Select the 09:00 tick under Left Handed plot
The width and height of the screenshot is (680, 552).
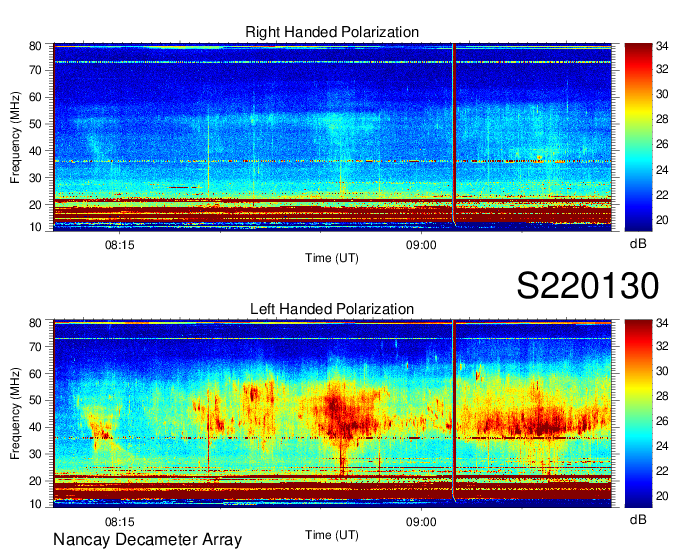point(421,522)
